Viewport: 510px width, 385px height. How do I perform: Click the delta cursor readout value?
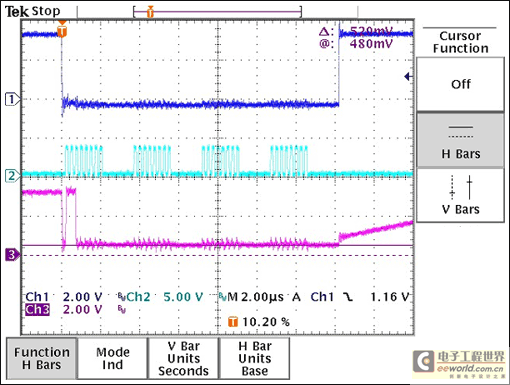pyautogui.click(x=371, y=31)
